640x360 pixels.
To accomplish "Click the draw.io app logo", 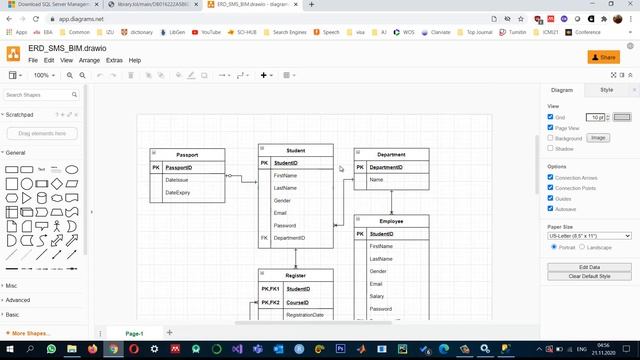I will [13, 53].
